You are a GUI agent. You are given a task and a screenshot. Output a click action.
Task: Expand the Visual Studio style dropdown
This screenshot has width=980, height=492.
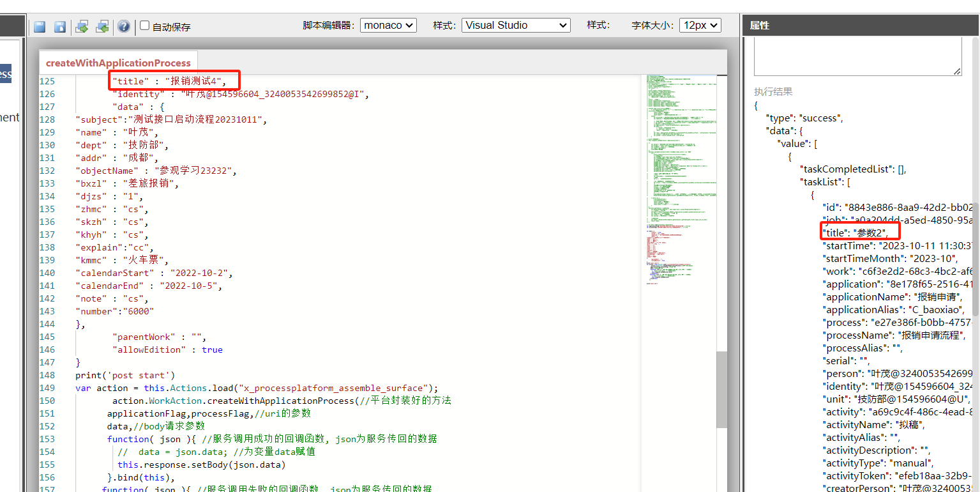coord(515,25)
